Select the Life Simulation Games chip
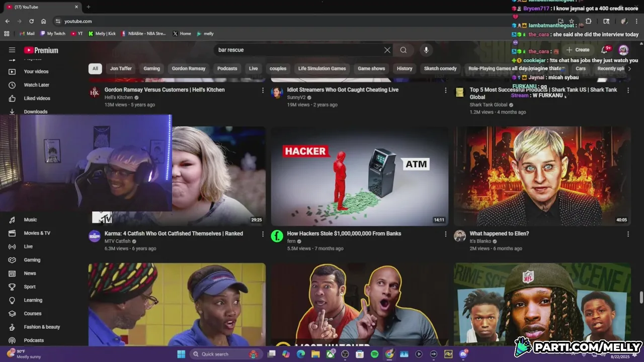This screenshot has width=644, height=362. [322, 68]
